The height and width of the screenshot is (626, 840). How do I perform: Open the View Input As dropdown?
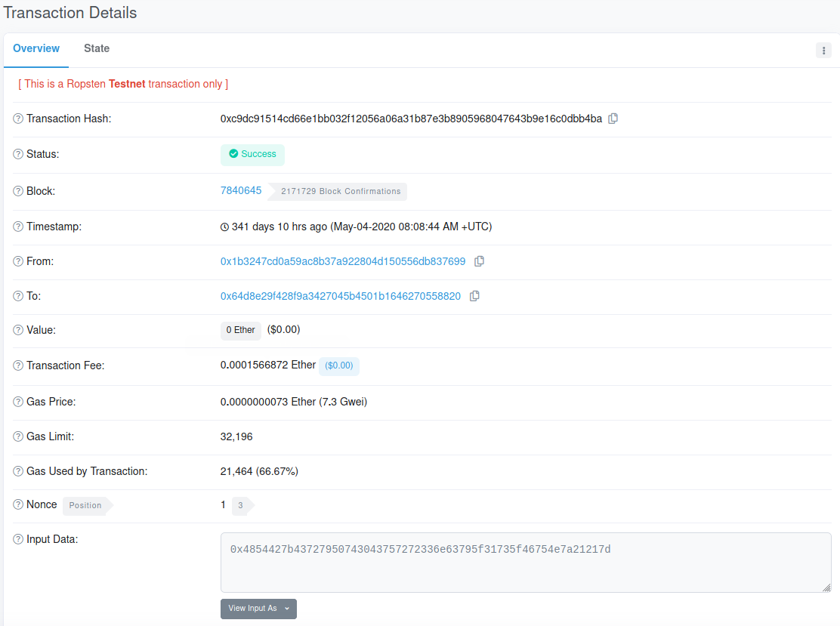(258, 609)
